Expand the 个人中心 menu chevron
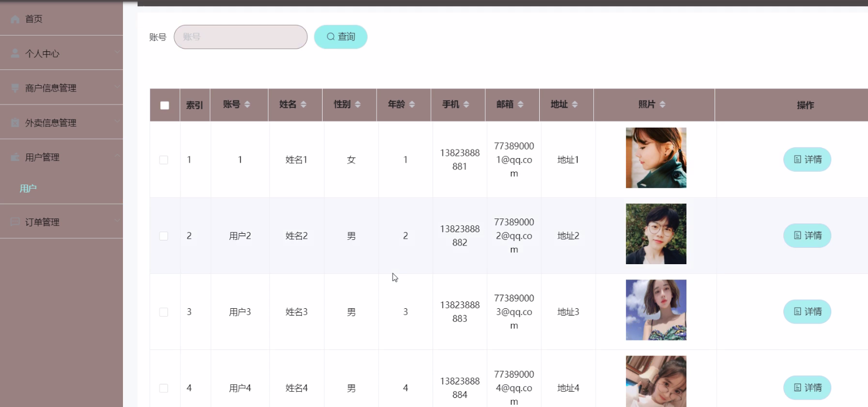 coord(117,52)
